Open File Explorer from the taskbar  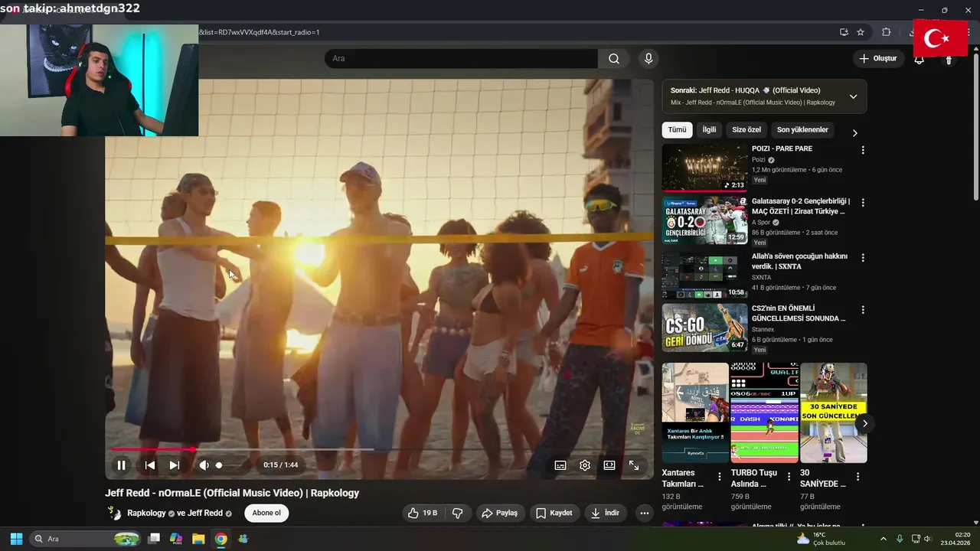pos(198,539)
